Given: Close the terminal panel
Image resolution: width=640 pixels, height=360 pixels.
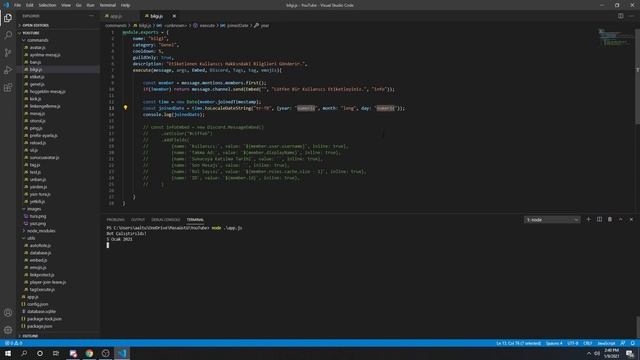Looking at the screenshot, I should [x=631, y=220].
